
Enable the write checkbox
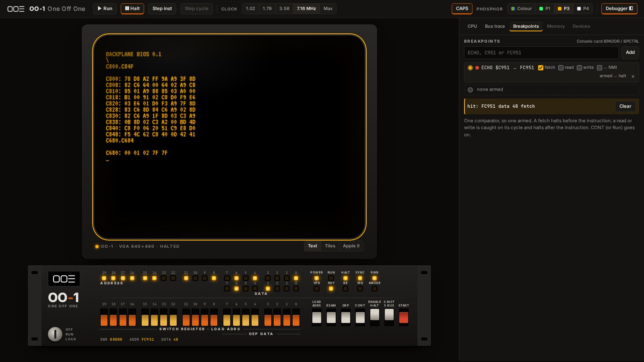579,68
